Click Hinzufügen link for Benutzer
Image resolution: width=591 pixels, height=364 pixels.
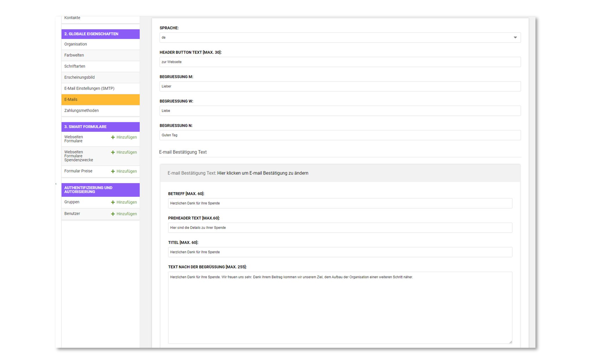pyautogui.click(x=127, y=214)
